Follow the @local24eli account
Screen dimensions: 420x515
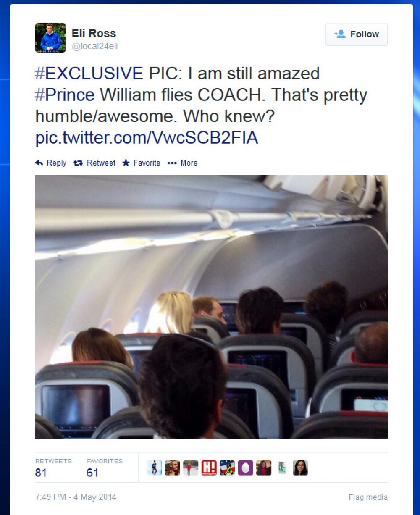[357, 34]
